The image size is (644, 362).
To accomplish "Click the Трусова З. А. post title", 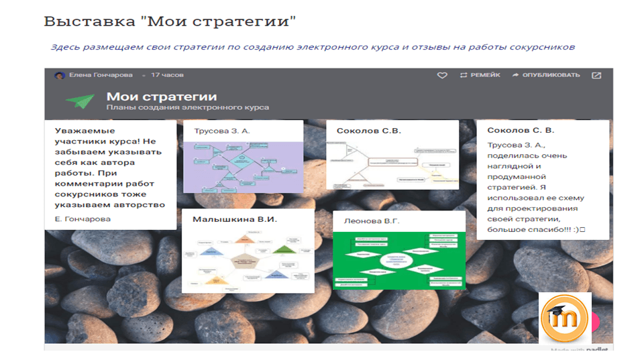I will [222, 131].
